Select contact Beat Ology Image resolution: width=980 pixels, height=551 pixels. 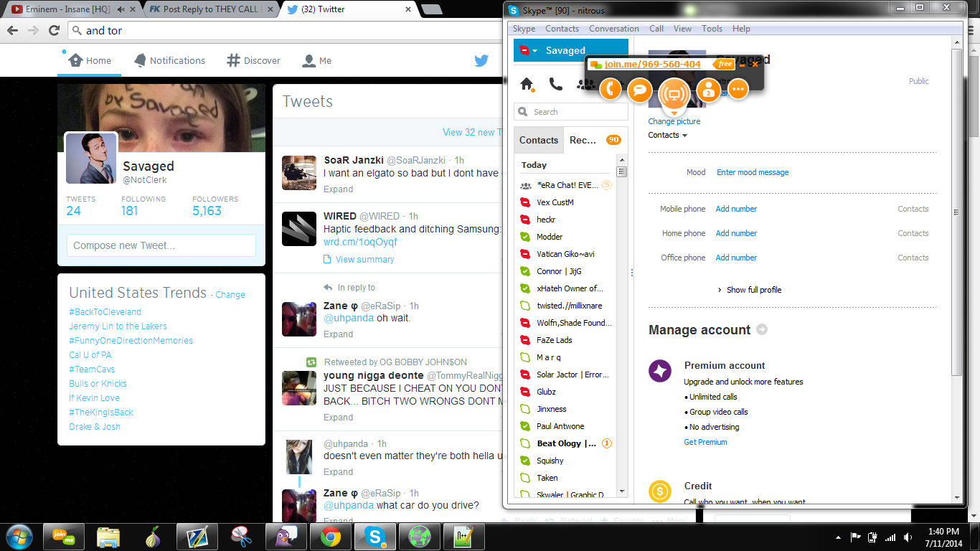565,443
